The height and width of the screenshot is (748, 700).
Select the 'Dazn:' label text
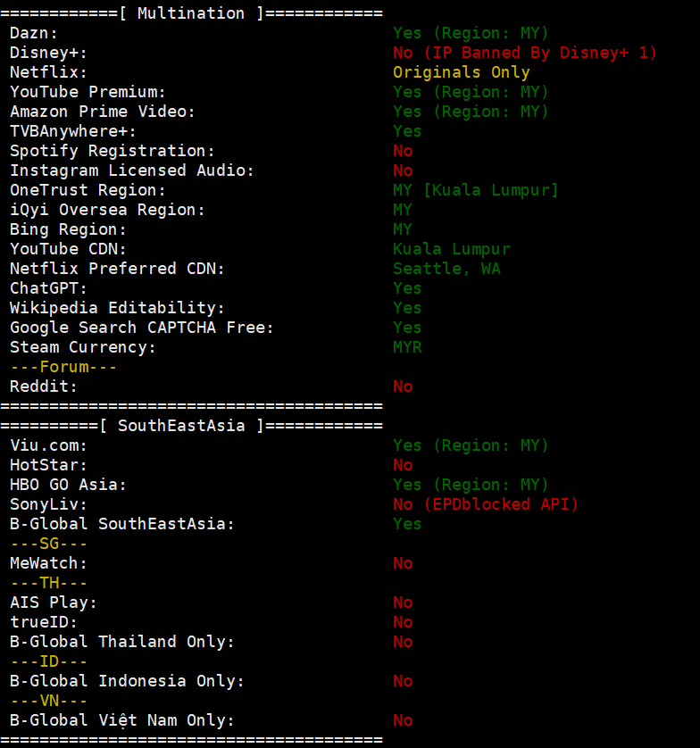point(34,33)
